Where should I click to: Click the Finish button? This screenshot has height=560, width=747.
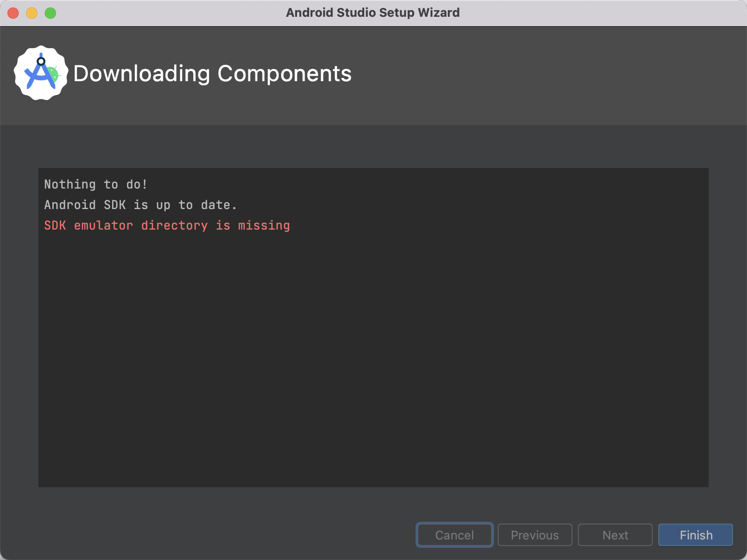pos(695,535)
